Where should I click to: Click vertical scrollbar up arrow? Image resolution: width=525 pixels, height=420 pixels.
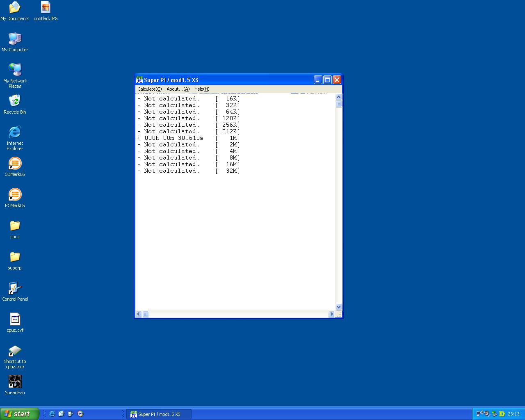pos(338,97)
